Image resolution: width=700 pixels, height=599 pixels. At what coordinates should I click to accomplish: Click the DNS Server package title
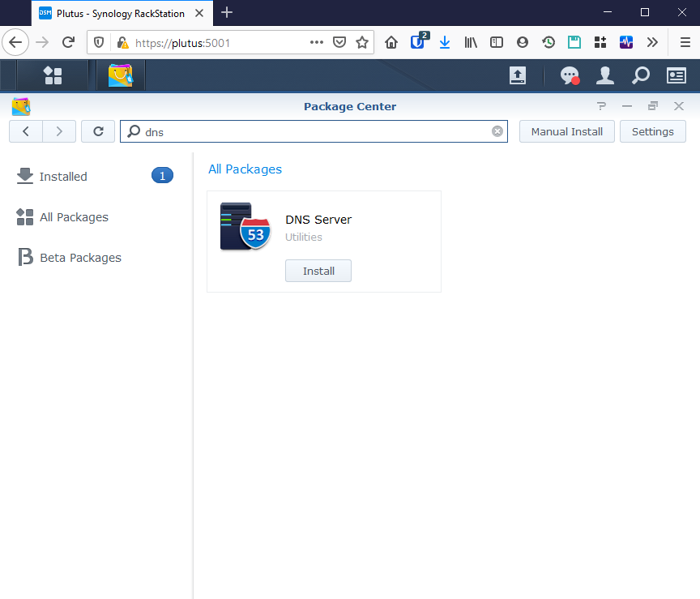(318, 220)
